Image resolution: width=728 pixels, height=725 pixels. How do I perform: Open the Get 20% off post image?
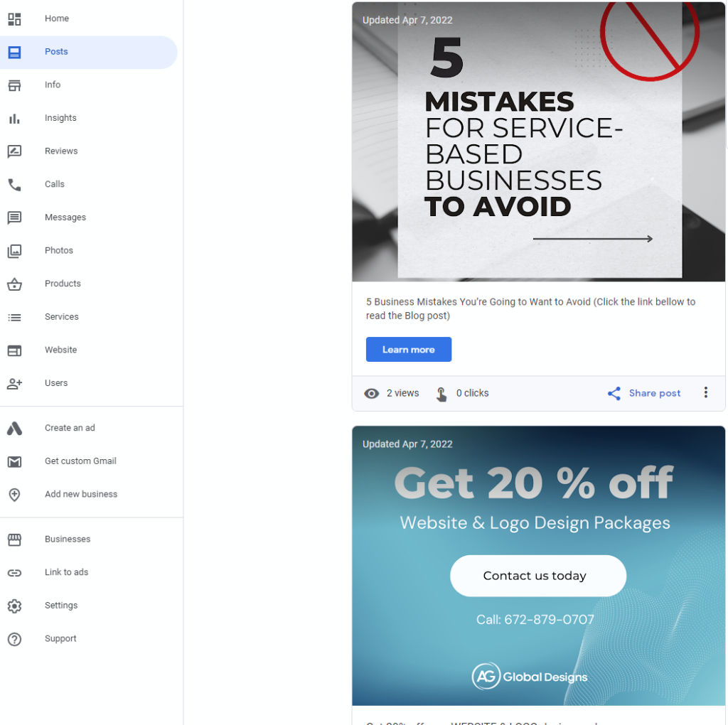coord(539,566)
